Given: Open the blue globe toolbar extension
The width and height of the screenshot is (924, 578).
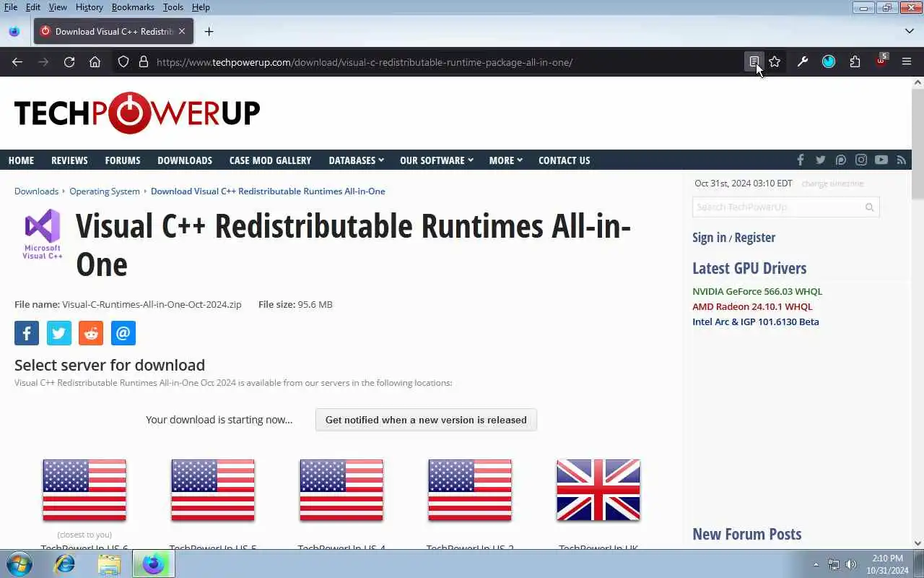Looking at the screenshot, I should tap(829, 62).
